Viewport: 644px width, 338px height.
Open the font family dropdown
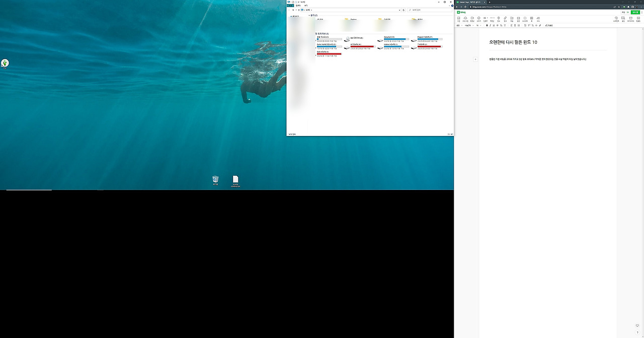[469, 25]
